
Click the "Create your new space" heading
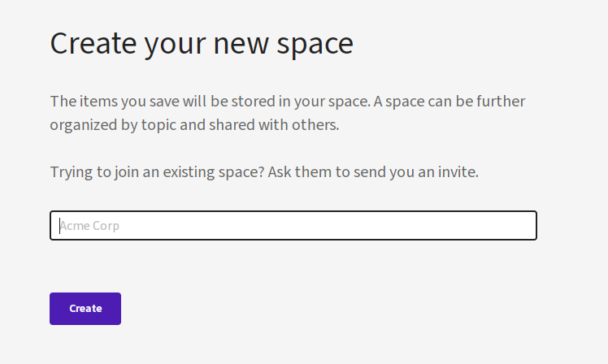tap(202, 43)
